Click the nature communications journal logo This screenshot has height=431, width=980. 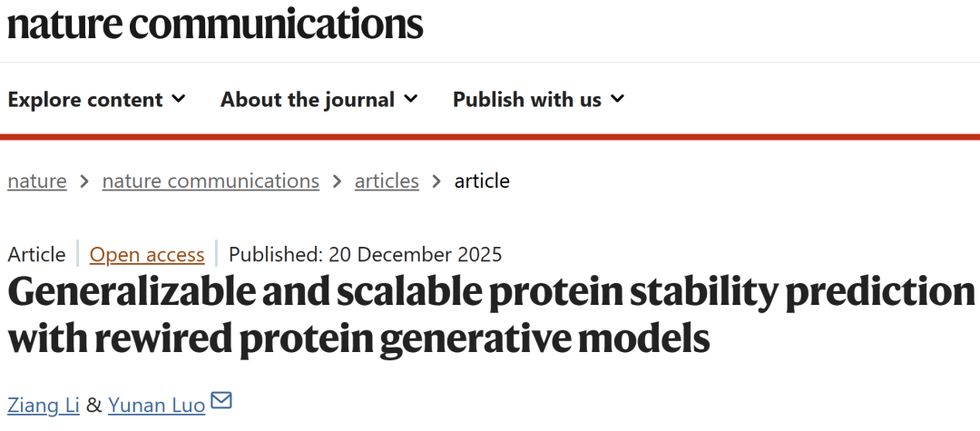pyautogui.click(x=215, y=24)
